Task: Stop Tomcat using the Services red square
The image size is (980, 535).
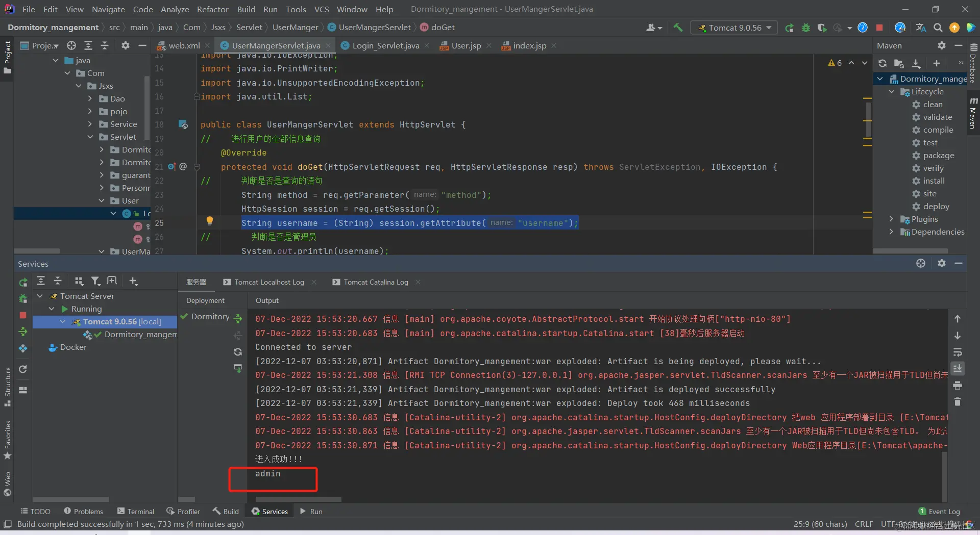Action: (x=23, y=315)
